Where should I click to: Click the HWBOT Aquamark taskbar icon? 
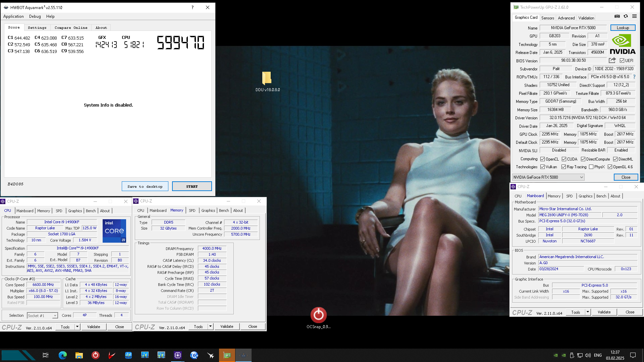tap(244, 355)
